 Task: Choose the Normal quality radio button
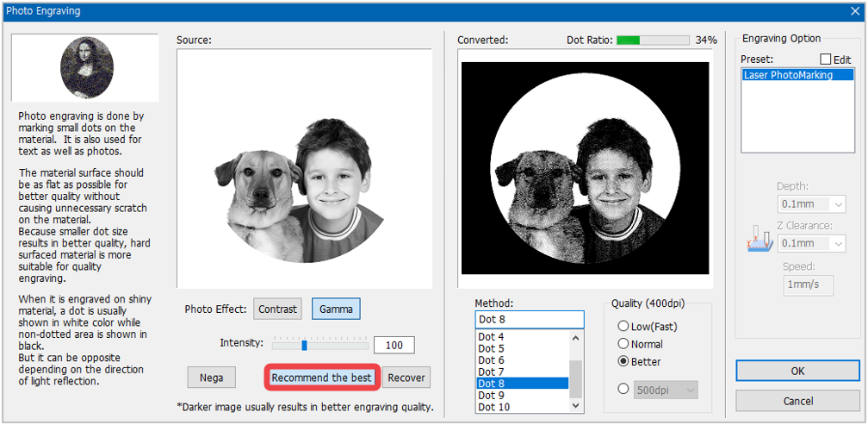623,344
